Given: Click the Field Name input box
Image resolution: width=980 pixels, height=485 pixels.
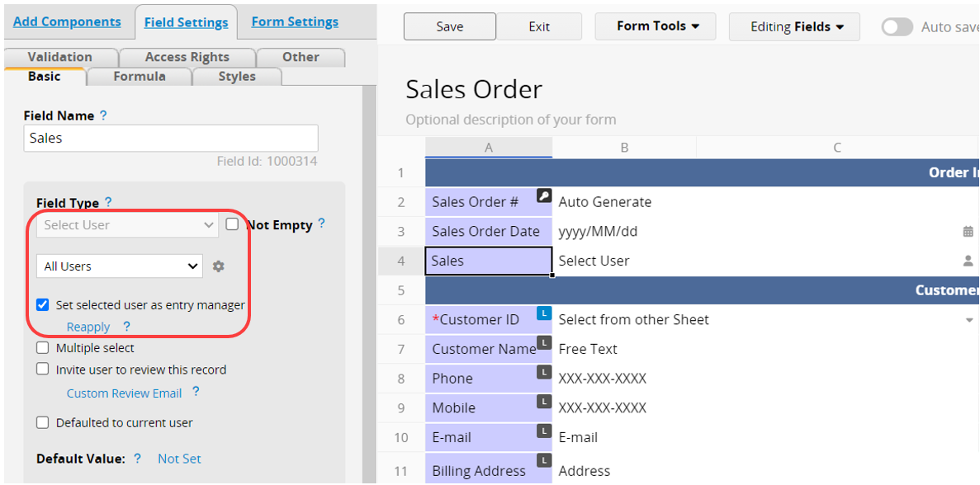Looking at the screenshot, I should pyautogui.click(x=170, y=139).
